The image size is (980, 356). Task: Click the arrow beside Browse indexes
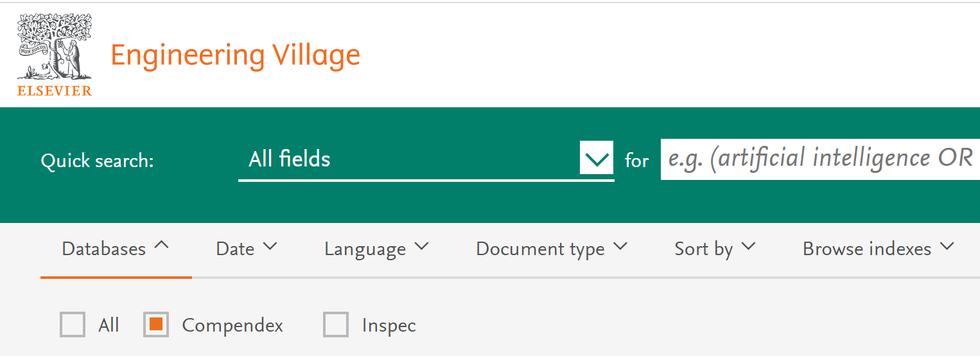point(947,246)
